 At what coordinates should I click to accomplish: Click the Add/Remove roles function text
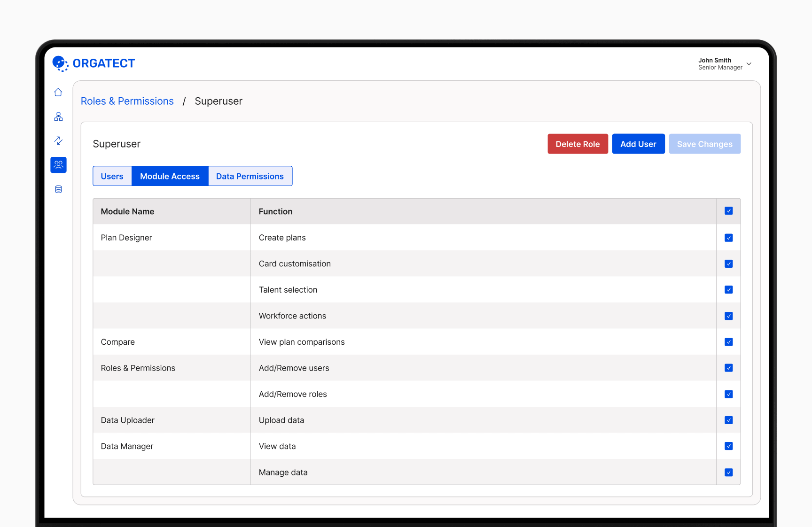[293, 394]
